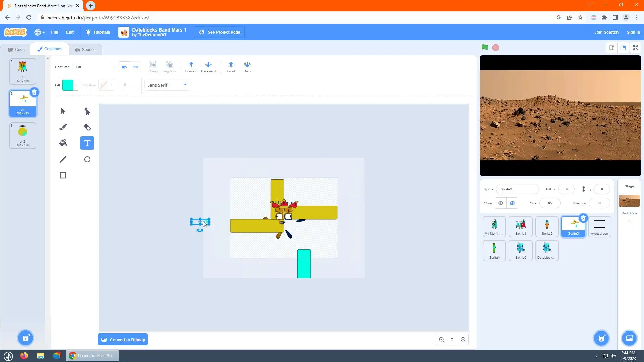The image size is (644, 362).
Task: Switch to the Sounds tab
Action: 85,49
